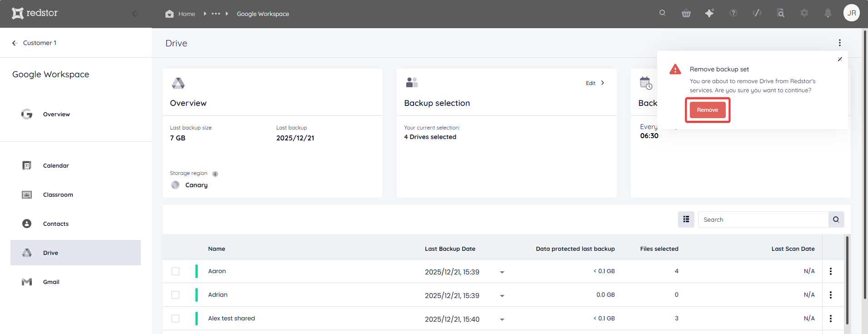
Task: Sort by Data protected last backup header
Action: (x=575, y=249)
